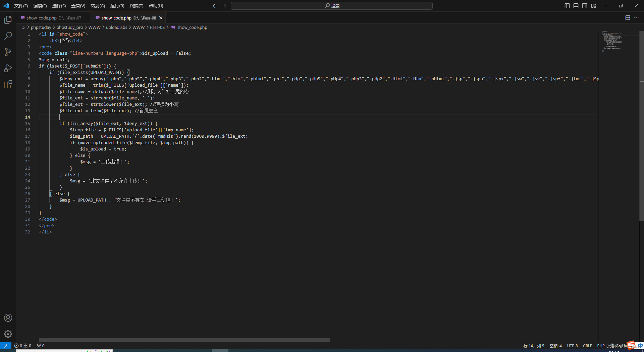Open the 查看(V) menu
The image size is (644, 352).
click(x=78, y=6)
